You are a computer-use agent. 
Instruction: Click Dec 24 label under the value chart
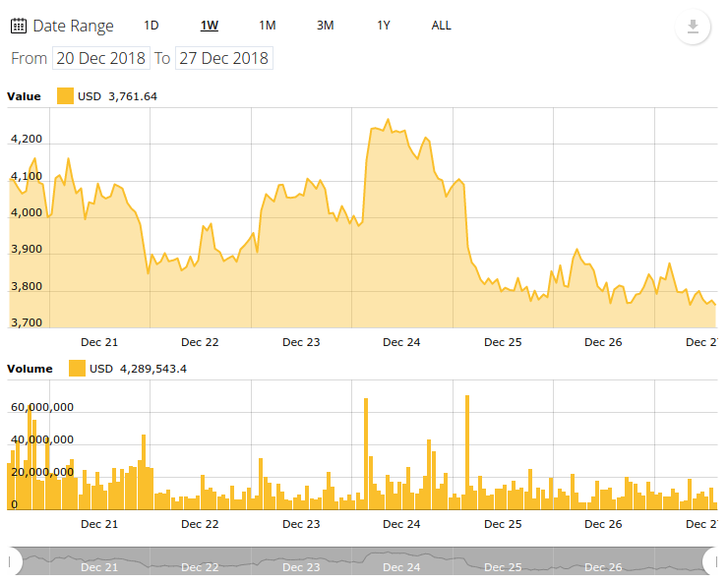pos(401,342)
